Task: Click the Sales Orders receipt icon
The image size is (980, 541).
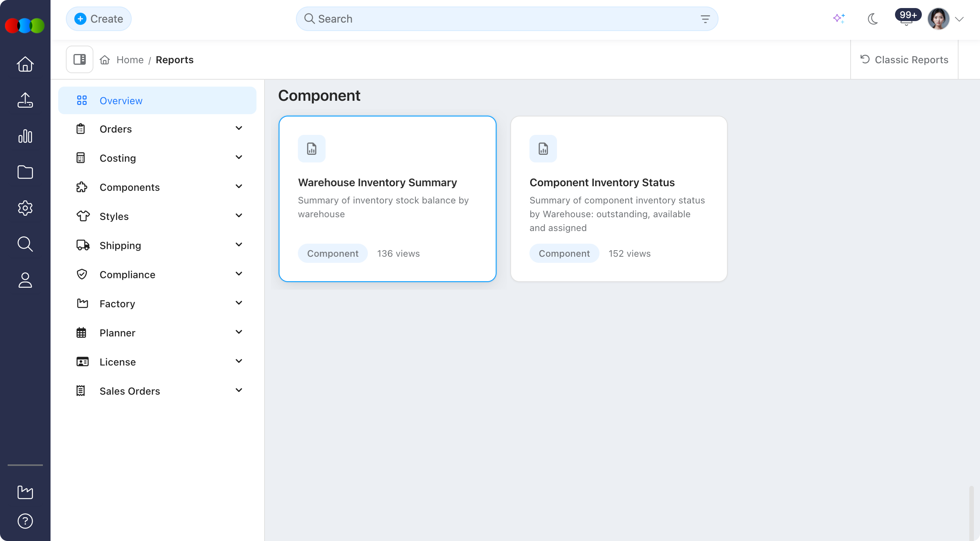Action: [x=81, y=391]
